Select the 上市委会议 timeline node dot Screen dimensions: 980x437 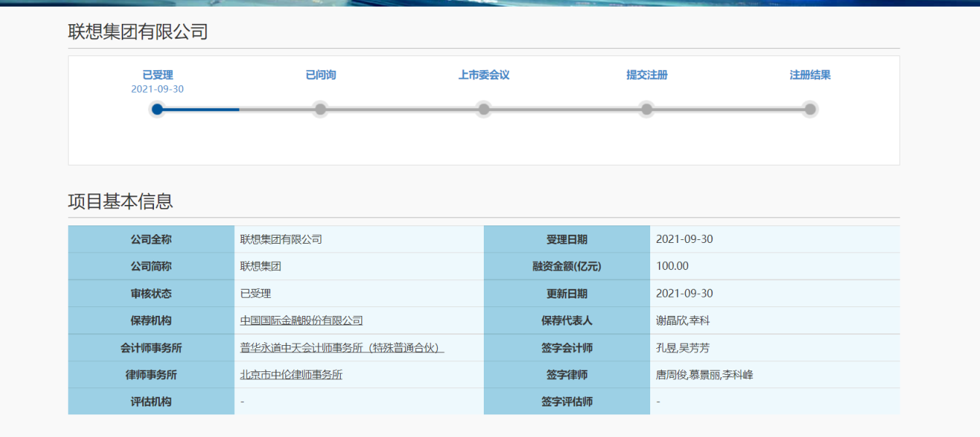[x=483, y=109]
